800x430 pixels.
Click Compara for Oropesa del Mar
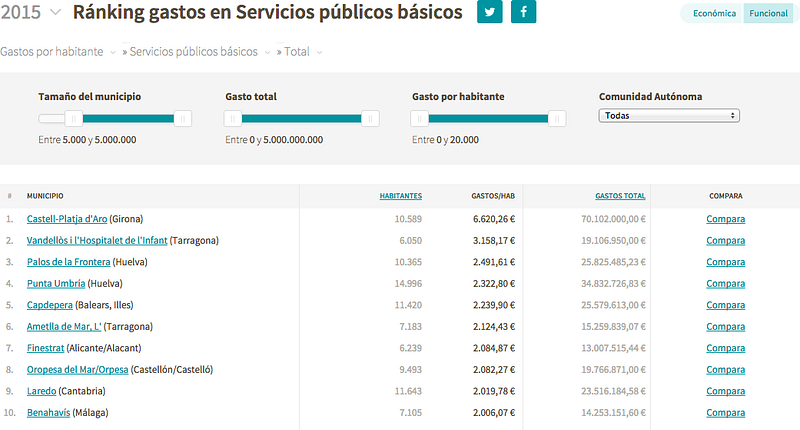click(x=726, y=369)
